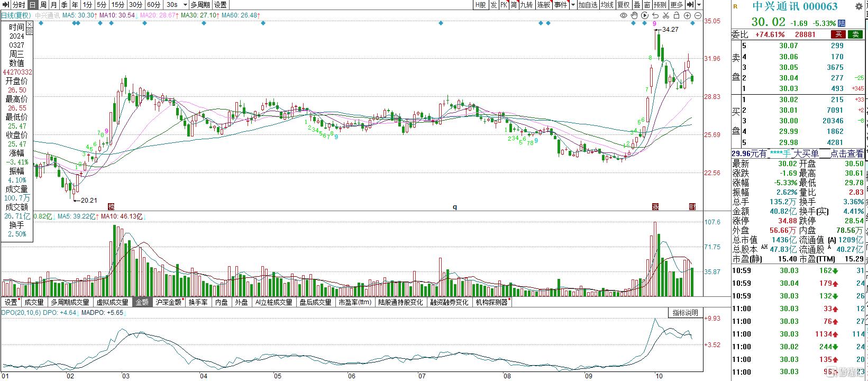Click the red 涨 marker on the timeline
Image resolution: width=868 pixels, height=381 pixels.
[655, 206]
